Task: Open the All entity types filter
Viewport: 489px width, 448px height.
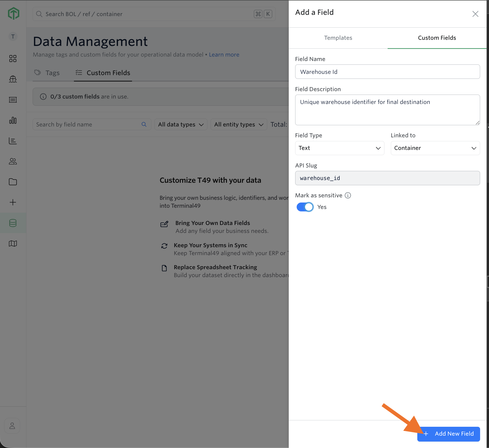Action: coord(239,124)
